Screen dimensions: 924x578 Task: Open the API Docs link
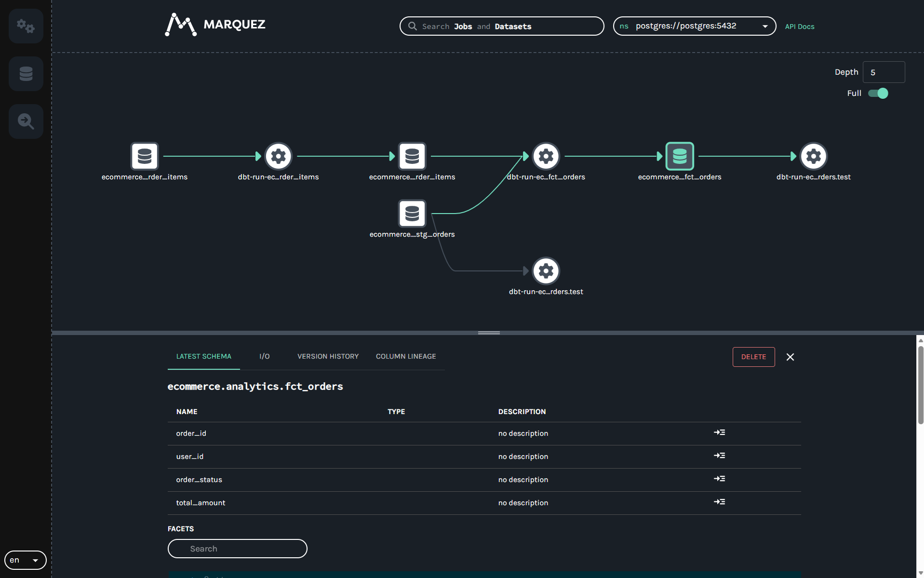[800, 27]
